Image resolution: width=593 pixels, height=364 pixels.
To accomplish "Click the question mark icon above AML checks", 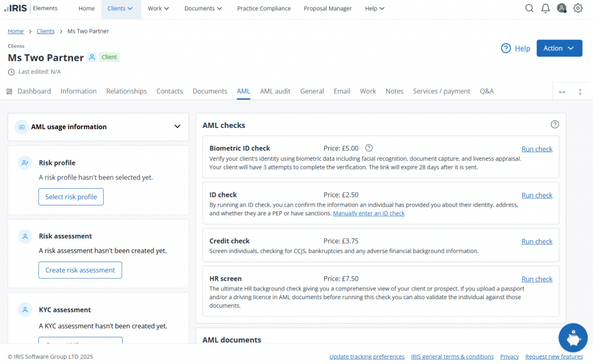I will [554, 124].
